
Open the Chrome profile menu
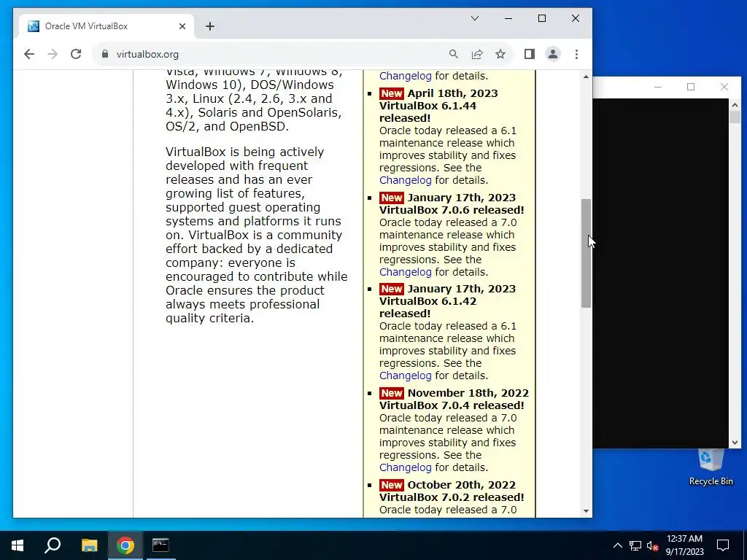553,54
